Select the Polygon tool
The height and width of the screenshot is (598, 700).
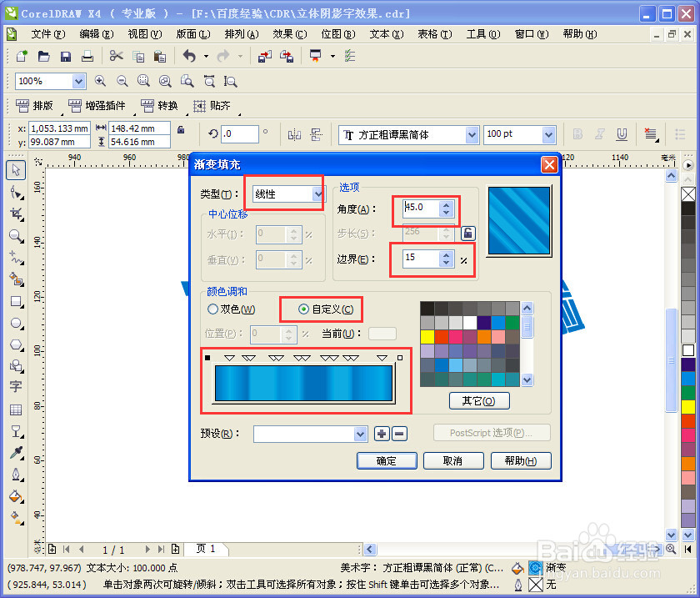(16, 344)
